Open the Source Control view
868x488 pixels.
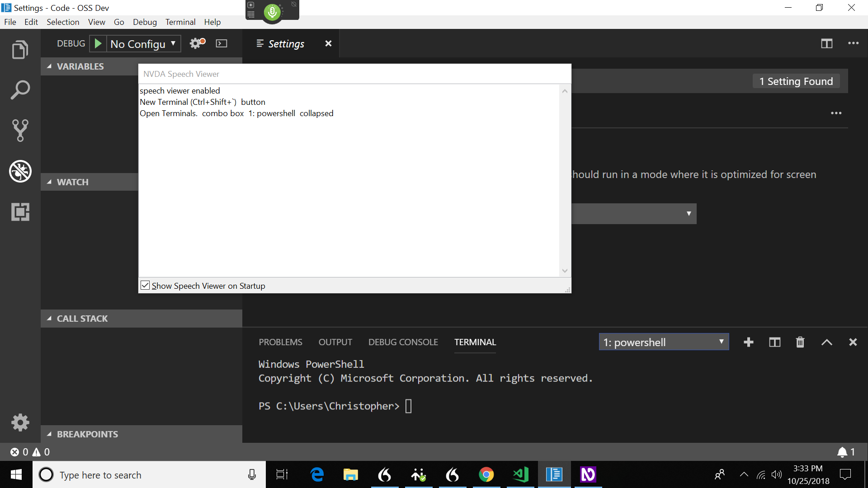[20, 131]
